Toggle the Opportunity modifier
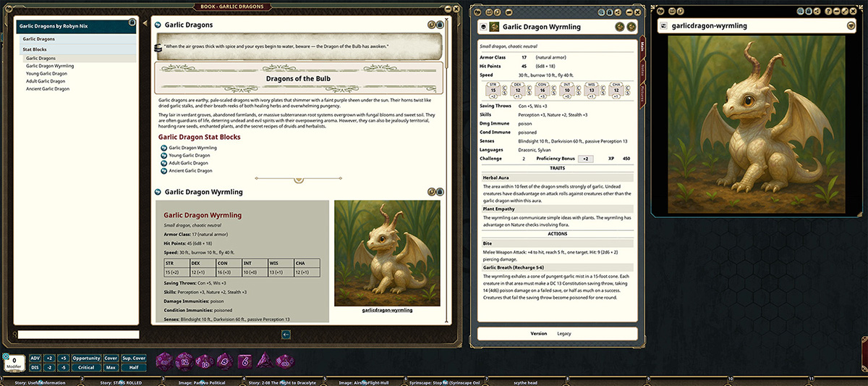This screenshot has height=386, width=868. 86,358
